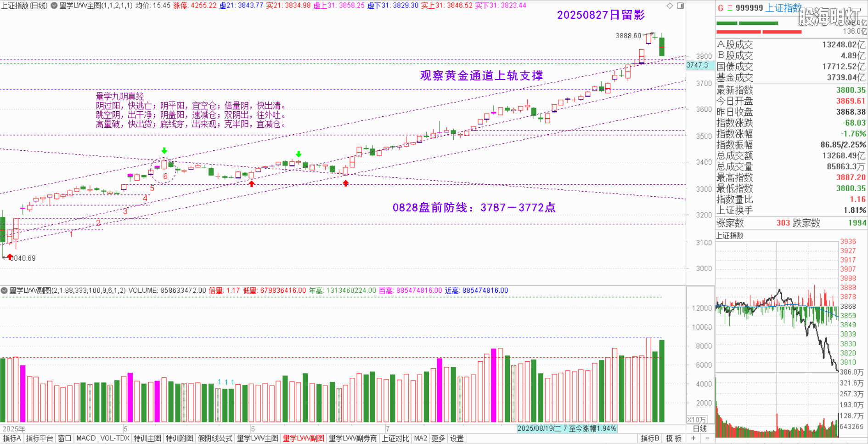This screenshot has height=444, width=868.
Task: Click the 国债成交 row value
Action: [x=844, y=67]
